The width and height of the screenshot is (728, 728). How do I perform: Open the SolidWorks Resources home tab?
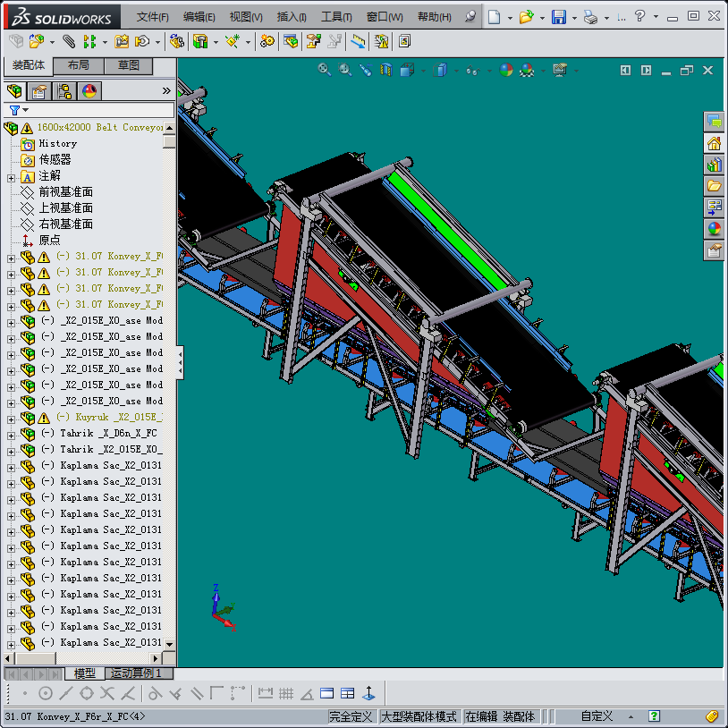(714, 143)
